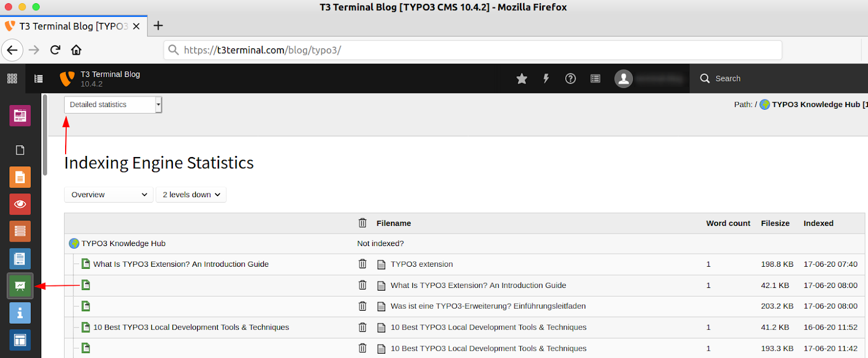The width and height of the screenshot is (868, 358).
Task: Open the blue Forms module icon
Action: click(20, 259)
